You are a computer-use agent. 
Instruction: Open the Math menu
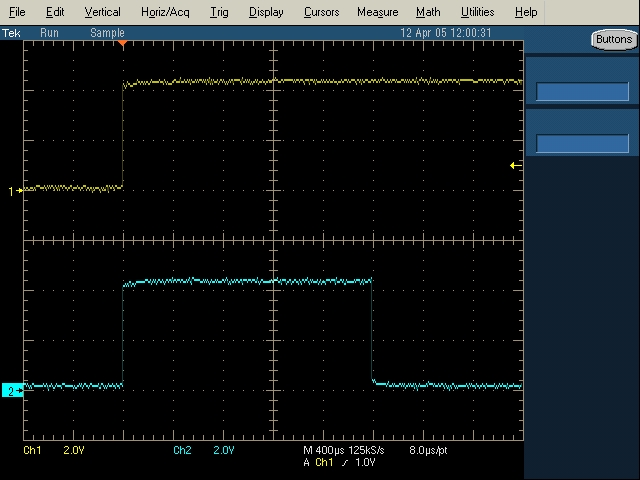click(428, 12)
